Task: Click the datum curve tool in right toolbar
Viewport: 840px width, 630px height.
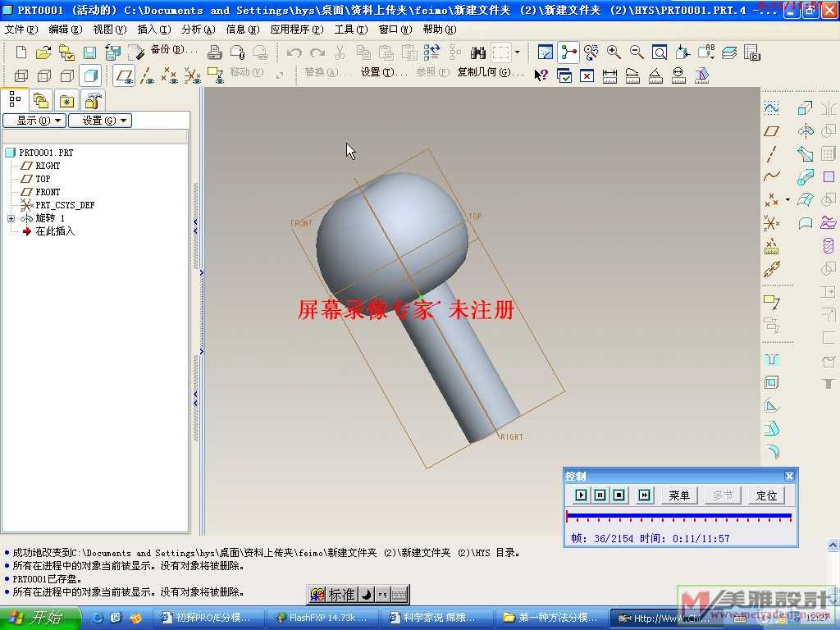Action: coord(771,176)
